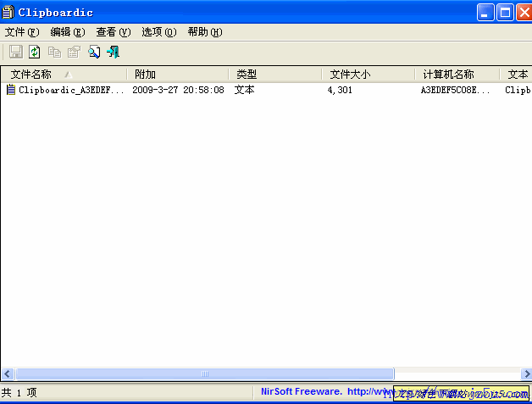Screen dimensions: 532x404
Task: Sort by the 文件大小 column header
Action: coord(369,75)
